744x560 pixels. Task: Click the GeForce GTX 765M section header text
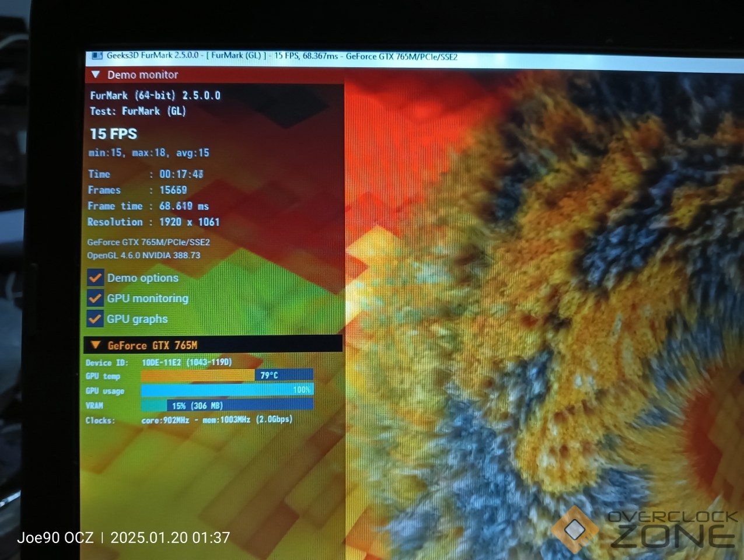pyautogui.click(x=152, y=345)
